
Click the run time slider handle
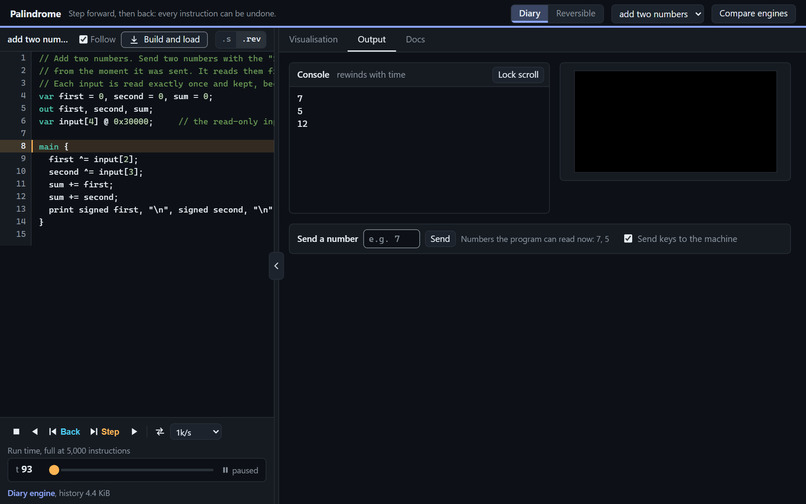point(54,470)
